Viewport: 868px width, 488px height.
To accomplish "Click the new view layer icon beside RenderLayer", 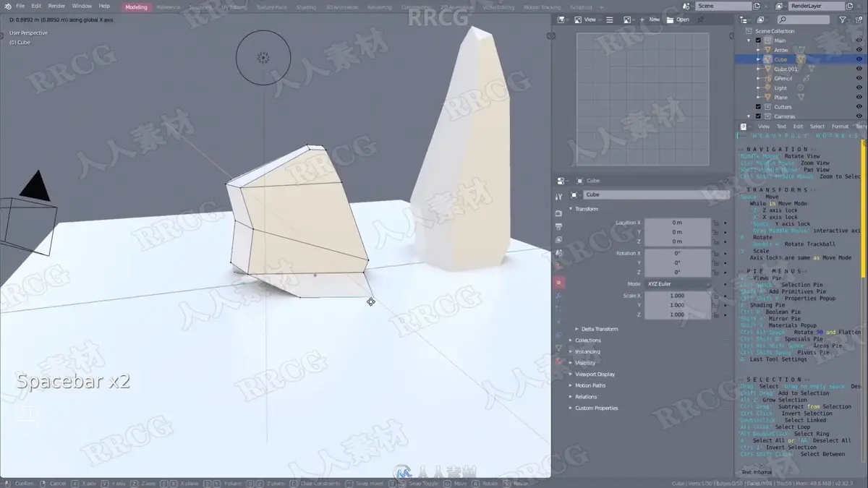I will point(851,6).
